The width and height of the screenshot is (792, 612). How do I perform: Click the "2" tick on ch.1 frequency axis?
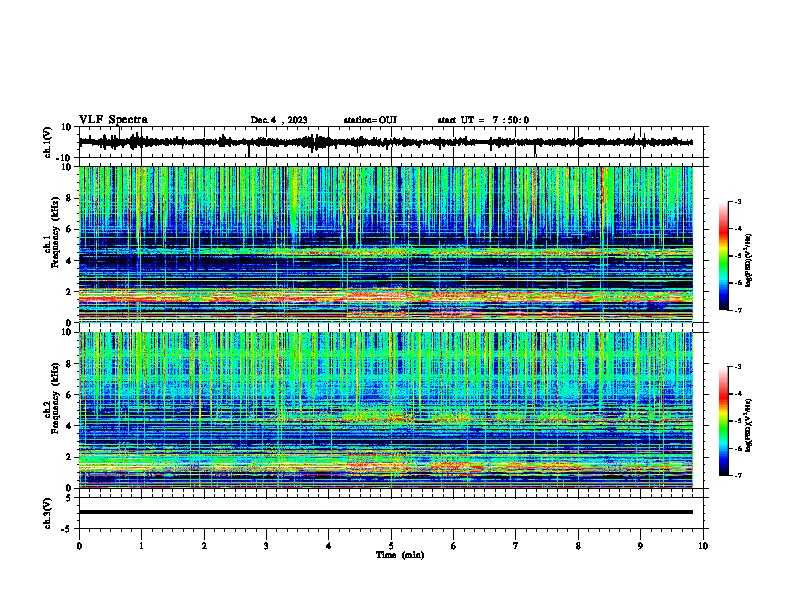[x=69, y=292]
